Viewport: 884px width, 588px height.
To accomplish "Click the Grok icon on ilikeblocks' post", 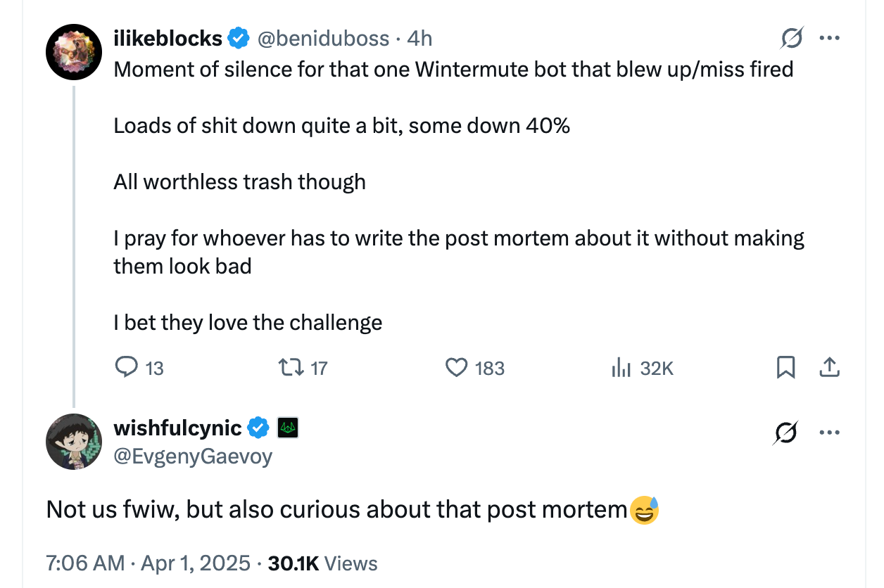I will click(791, 39).
